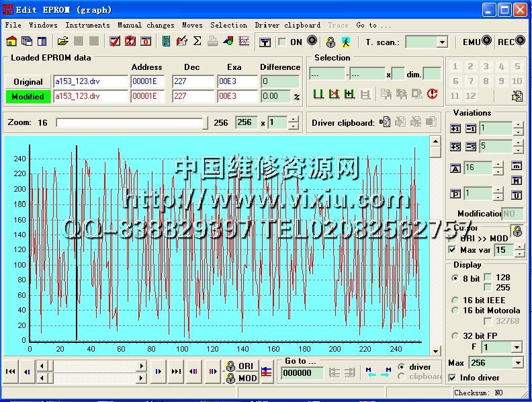Expand the Max 256 dropdown

(517, 363)
